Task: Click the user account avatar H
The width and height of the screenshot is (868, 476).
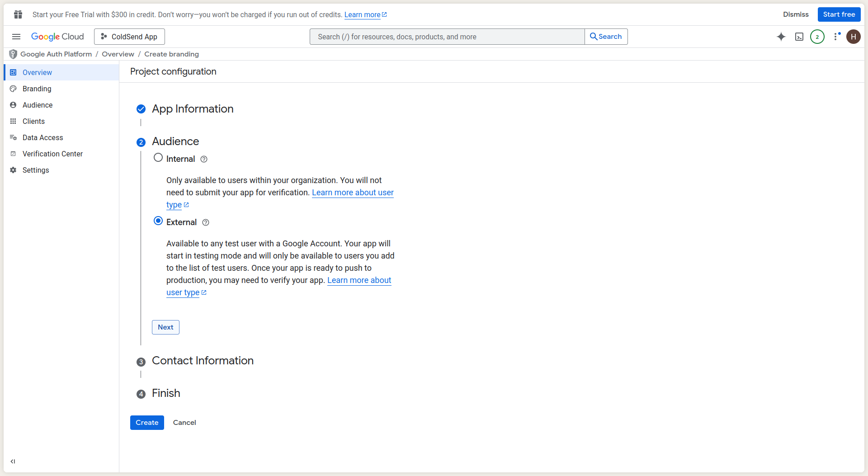Action: (x=853, y=37)
